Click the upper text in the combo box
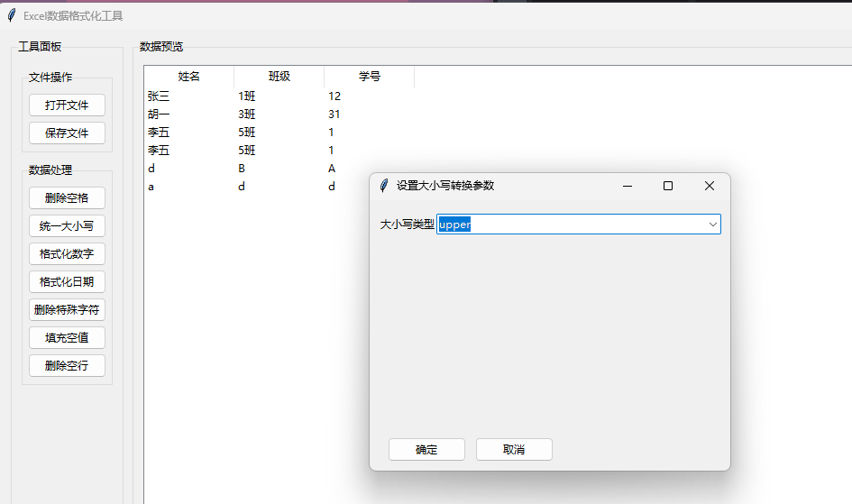Viewport: 852px width, 504px height. click(454, 225)
